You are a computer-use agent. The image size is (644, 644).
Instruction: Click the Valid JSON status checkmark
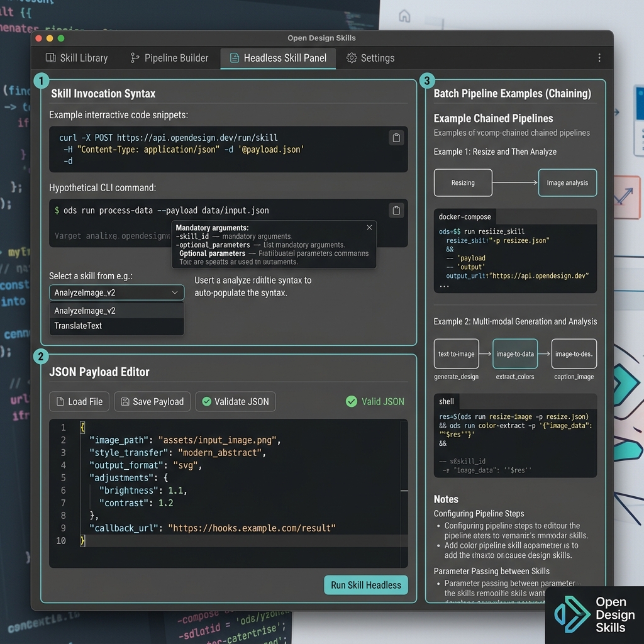point(352,402)
